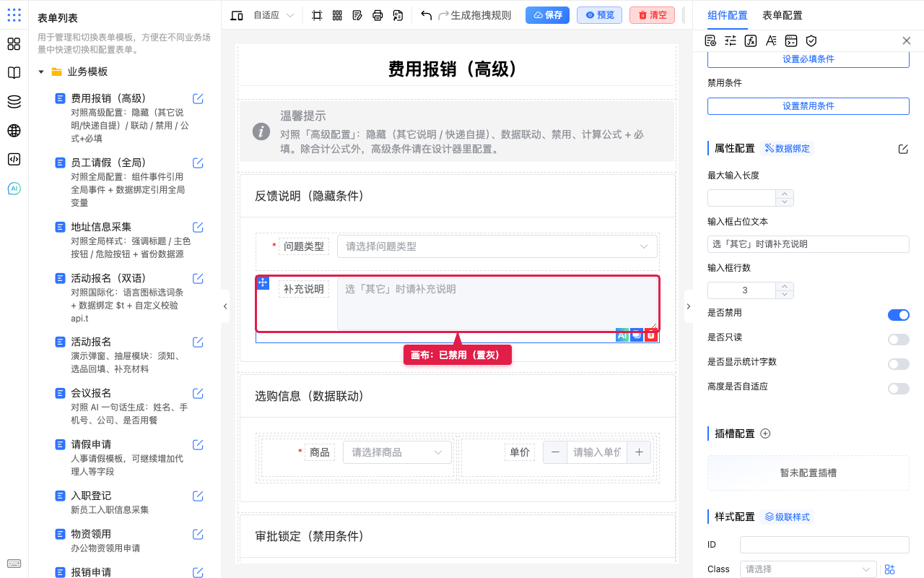Open the AI assistant chat icon
The image size is (924, 578).
click(14, 189)
